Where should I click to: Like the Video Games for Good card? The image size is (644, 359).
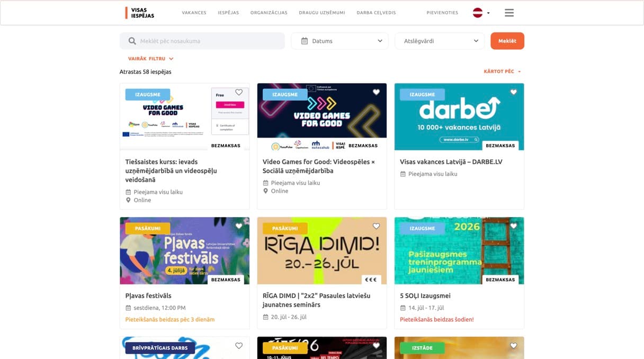(x=376, y=92)
